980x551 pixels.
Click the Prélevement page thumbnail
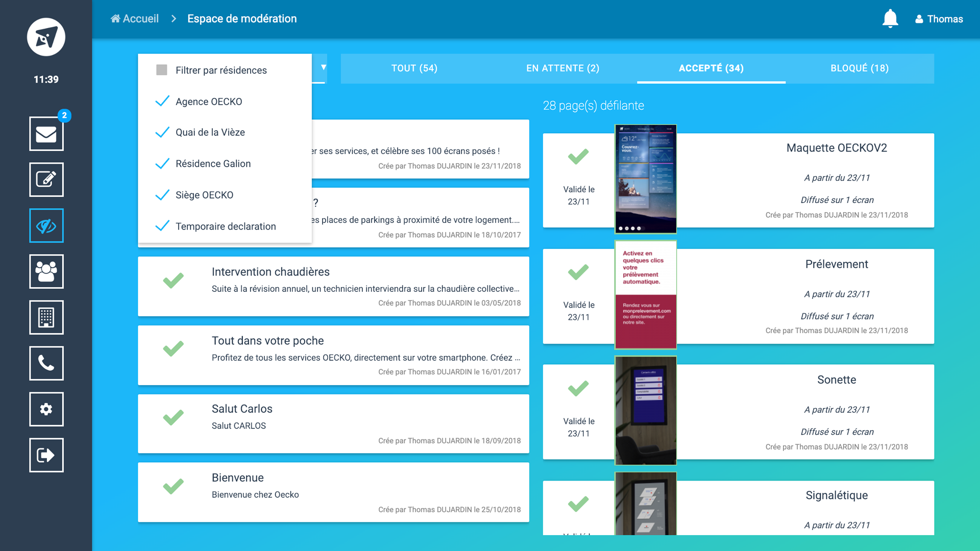[646, 295]
